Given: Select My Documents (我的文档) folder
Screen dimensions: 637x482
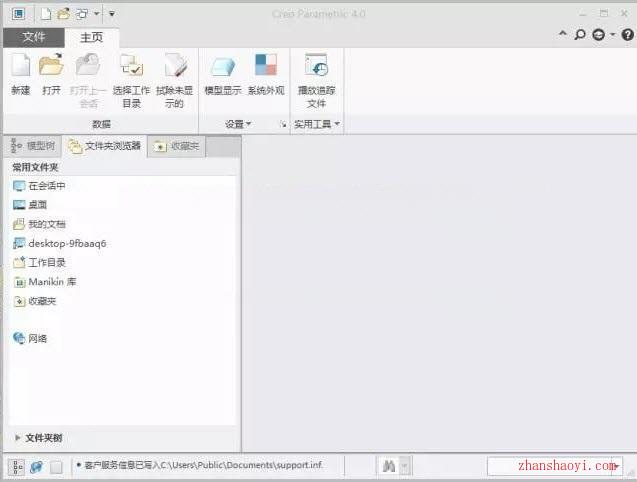Looking at the screenshot, I should [39, 224].
